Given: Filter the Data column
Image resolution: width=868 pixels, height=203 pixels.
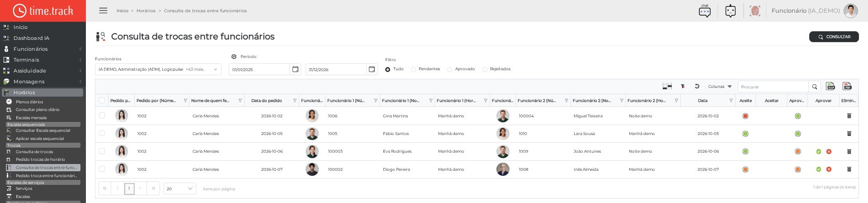Looking at the screenshot, I should coord(731,101).
